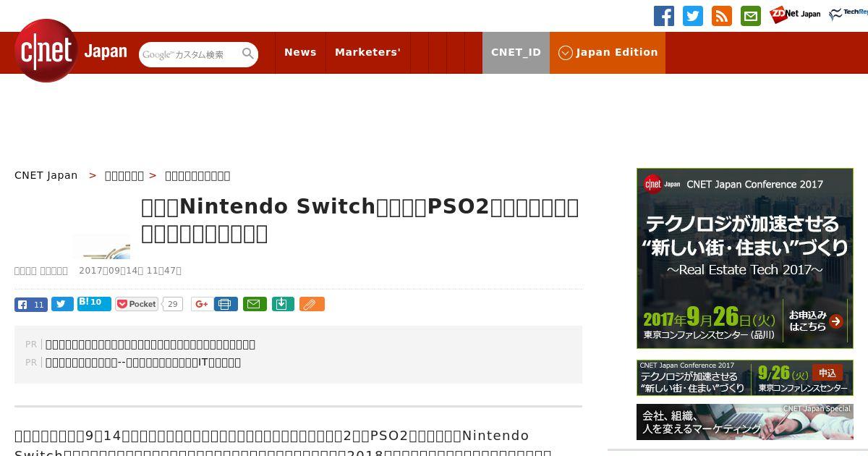Click the article date stamp 11:47
Viewport: 868px width, 456px height.
(x=130, y=271)
